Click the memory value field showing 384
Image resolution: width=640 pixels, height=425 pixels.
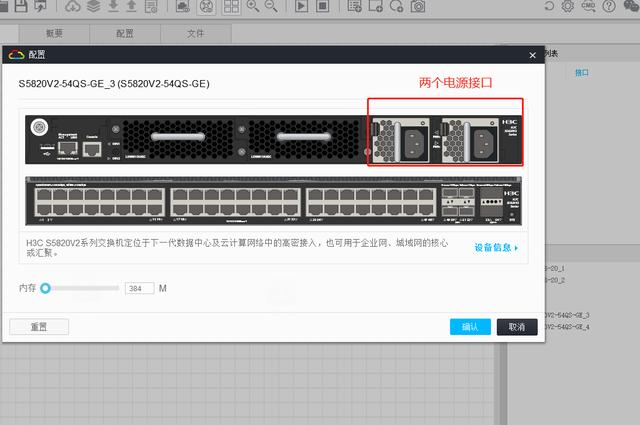pos(140,288)
